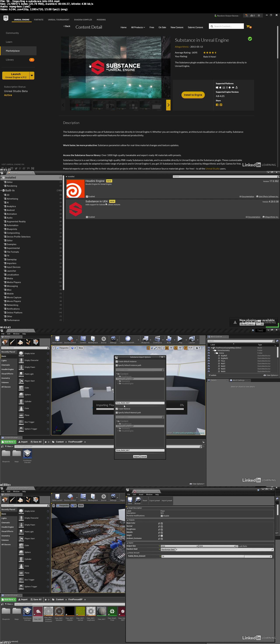Click Rate it Now! link
The height and width of the screenshot is (644, 280).
[x=210, y=57]
